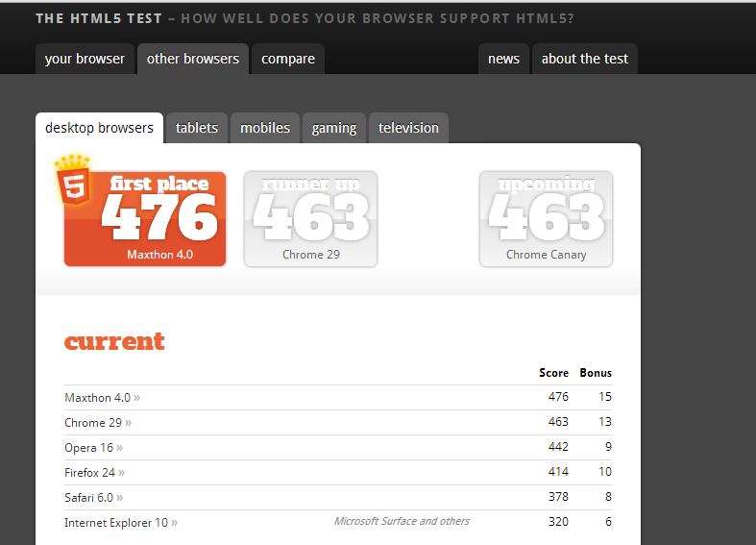Open the news tab
756x545 pixels.
[x=503, y=59]
